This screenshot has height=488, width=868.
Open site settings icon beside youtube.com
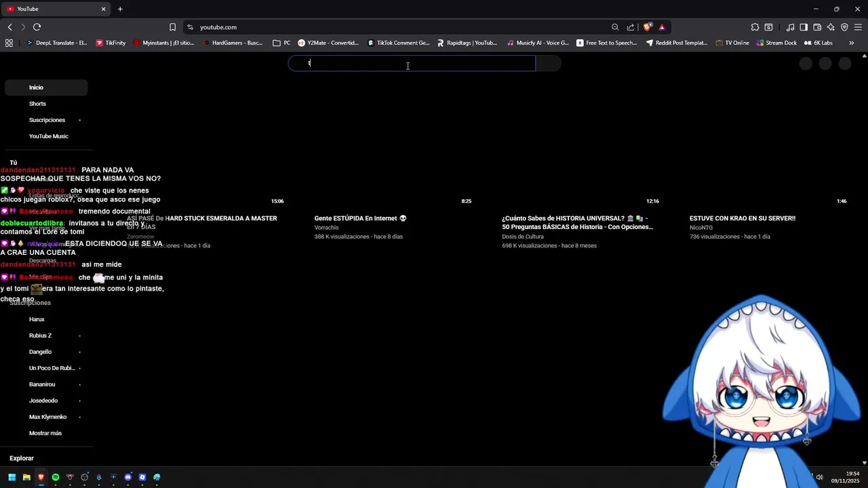point(191,27)
